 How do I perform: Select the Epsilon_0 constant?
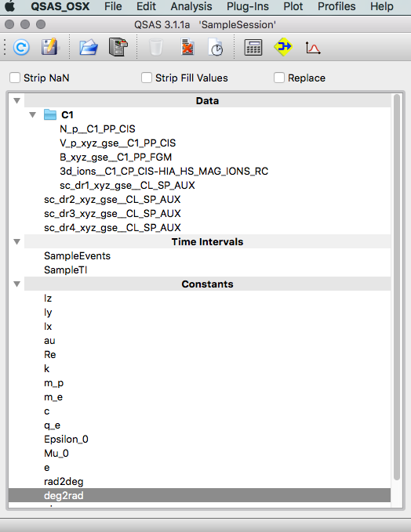click(x=66, y=440)
